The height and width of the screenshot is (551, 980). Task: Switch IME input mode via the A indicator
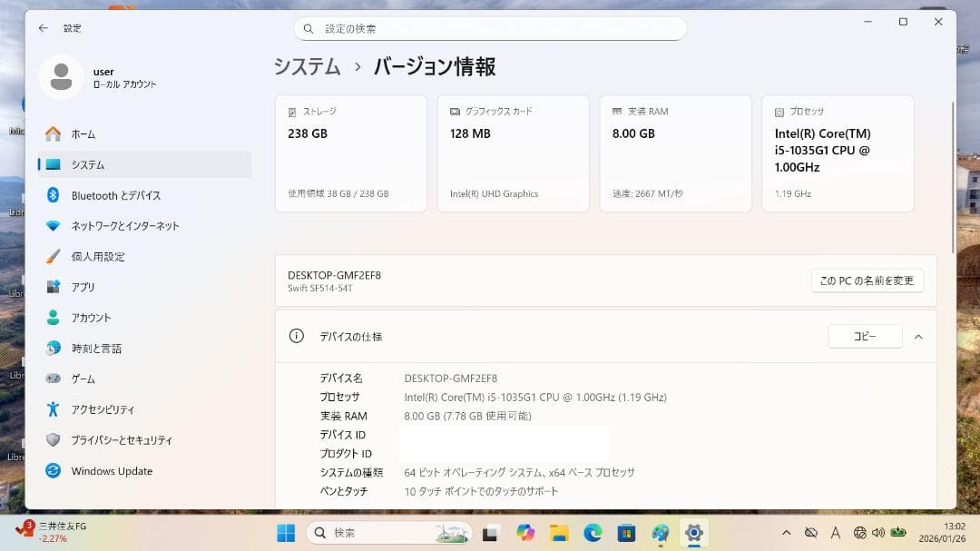click(x=838, y=534)
